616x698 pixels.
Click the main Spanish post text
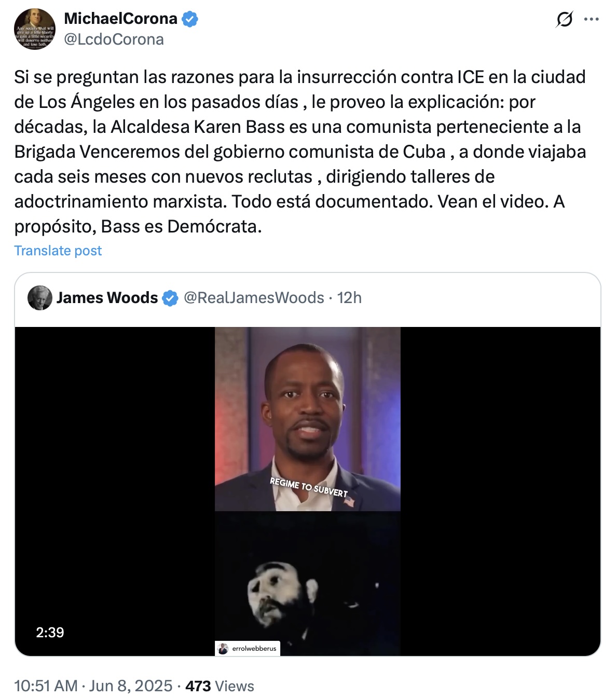click(x=300, y=152)
